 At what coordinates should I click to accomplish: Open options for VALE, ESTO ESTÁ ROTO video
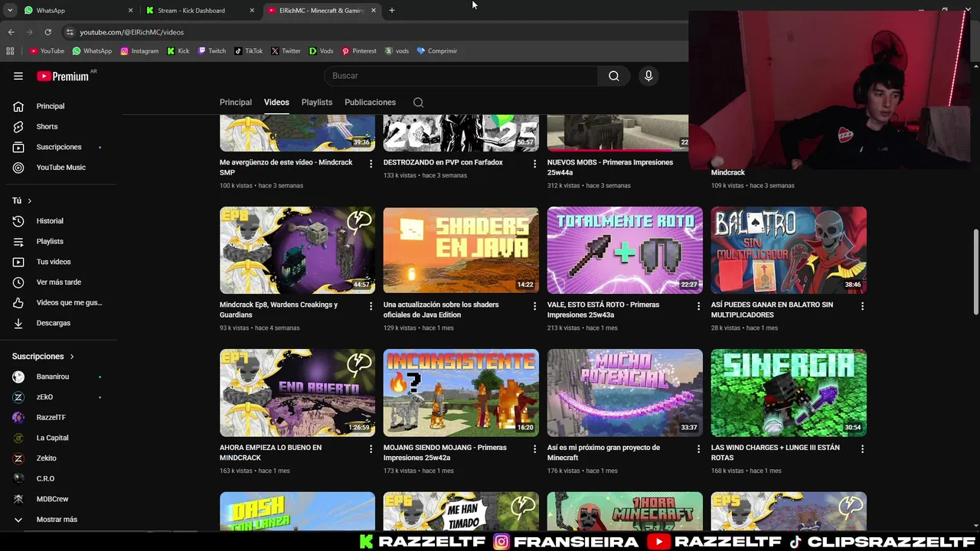[698, 306]
